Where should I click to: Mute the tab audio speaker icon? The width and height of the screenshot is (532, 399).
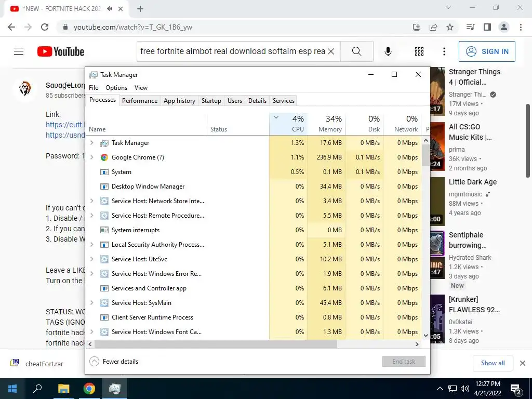(109, 9)
